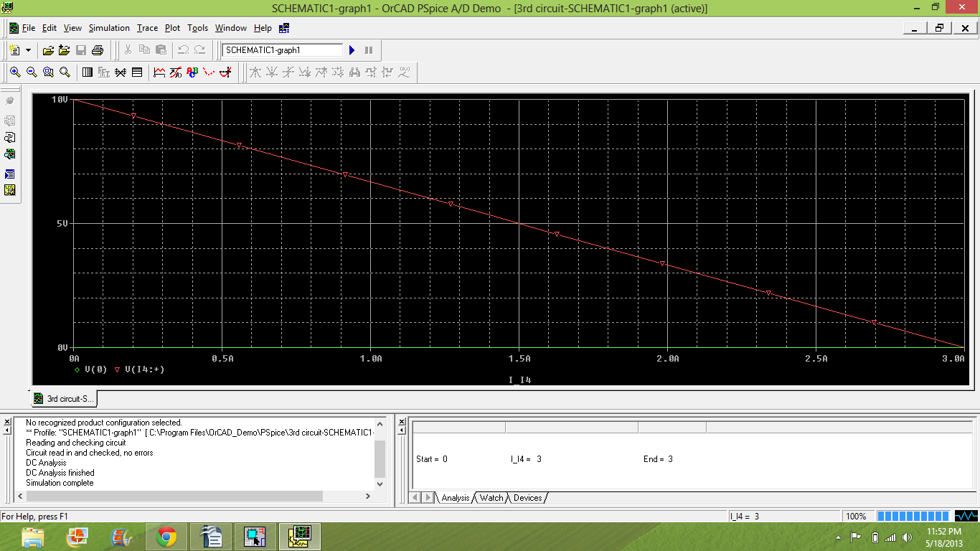Click the V(0) trace legend symbol
Image resolution: width=980 pixels, height=551 pixels.
(x=77, y=369)
